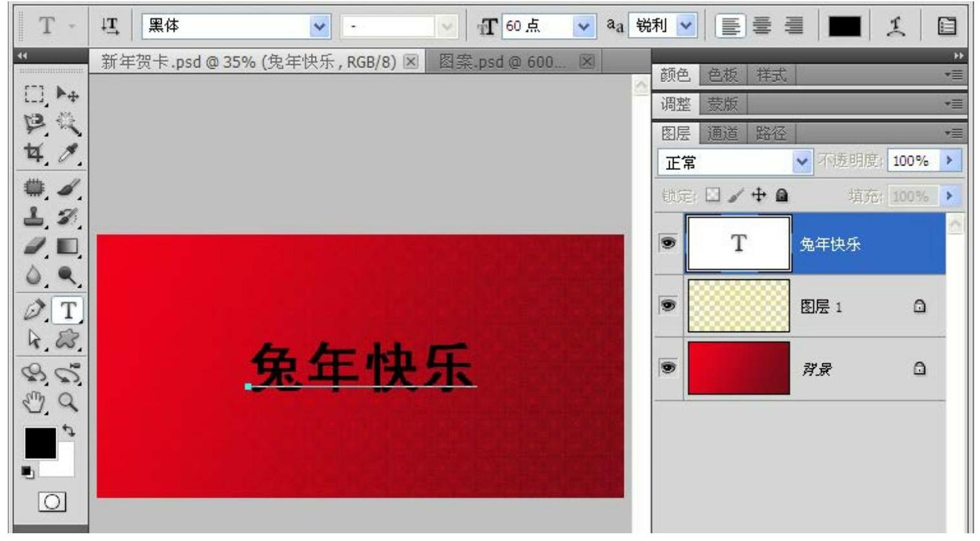Select the Pen tool
The image size is (980, 541).
click(x=35, y=311)
